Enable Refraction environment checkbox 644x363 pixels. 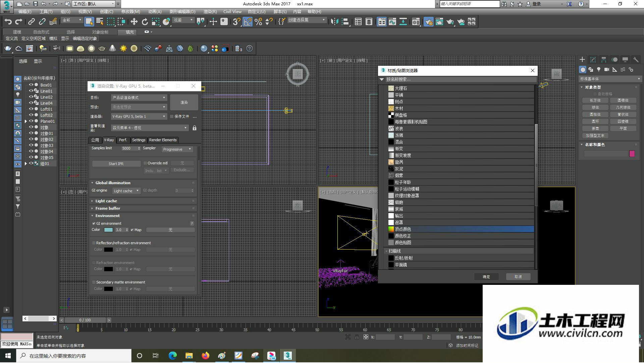tap(94, 263)
